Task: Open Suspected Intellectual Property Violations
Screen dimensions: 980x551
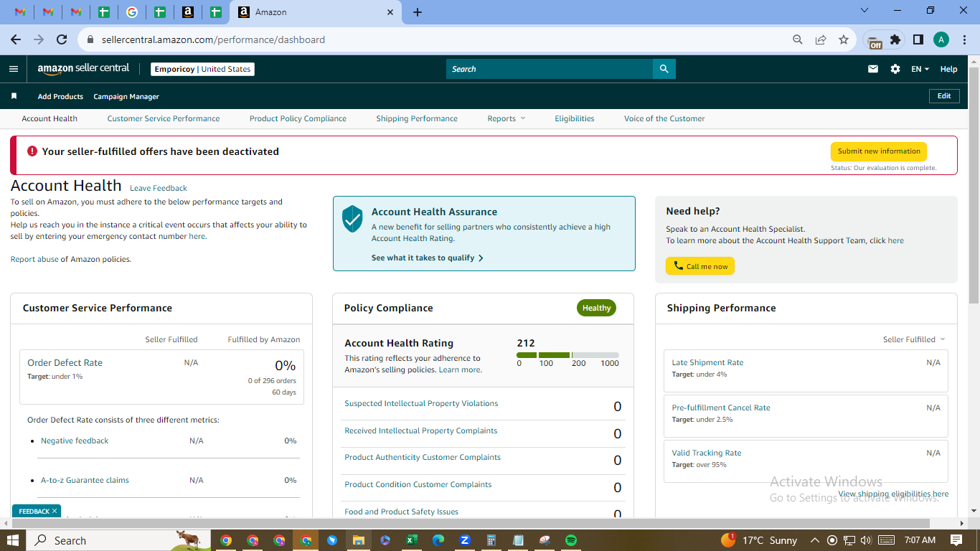Action: point(421,403)
